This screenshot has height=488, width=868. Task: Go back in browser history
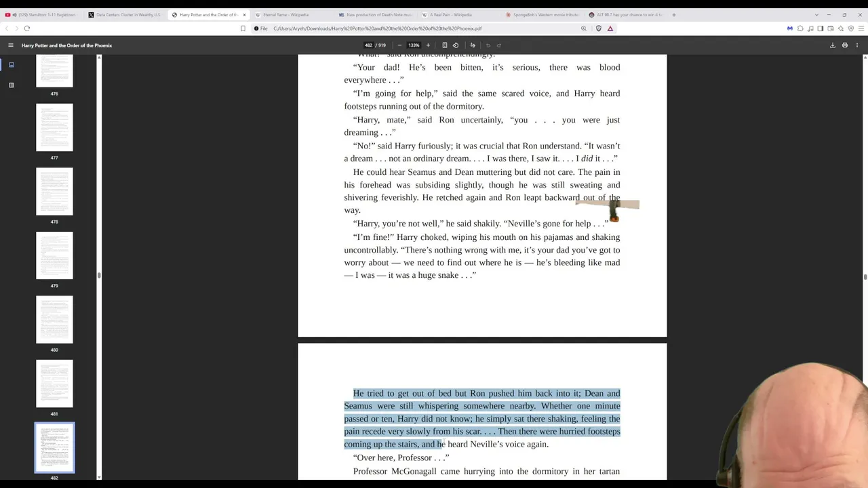pos(7,28)
